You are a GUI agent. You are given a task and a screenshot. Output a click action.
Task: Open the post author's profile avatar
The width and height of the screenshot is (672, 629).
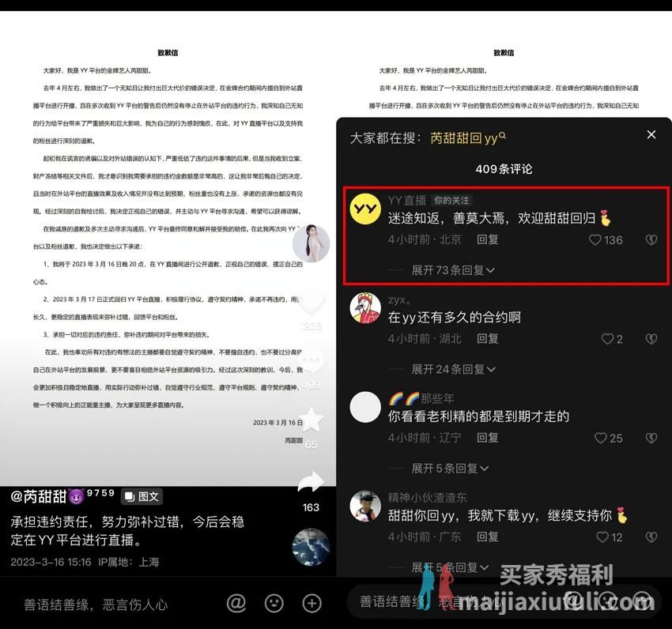(x=311, y=243)
